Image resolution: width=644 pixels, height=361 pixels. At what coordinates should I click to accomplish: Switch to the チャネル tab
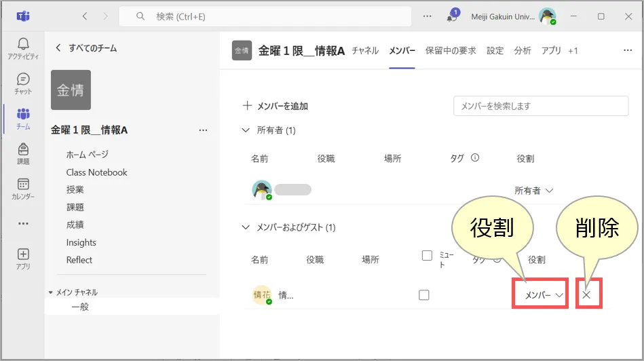(365, 51)
